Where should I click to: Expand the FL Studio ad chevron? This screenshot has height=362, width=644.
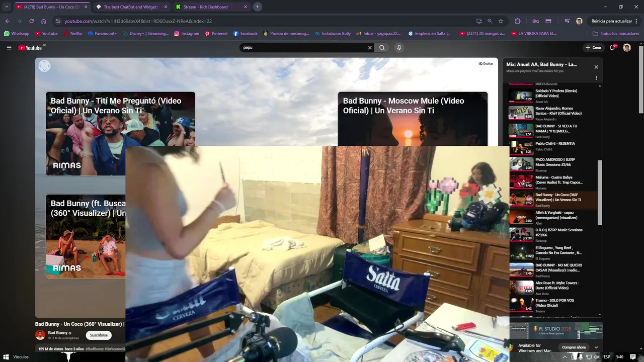[596, 347]
